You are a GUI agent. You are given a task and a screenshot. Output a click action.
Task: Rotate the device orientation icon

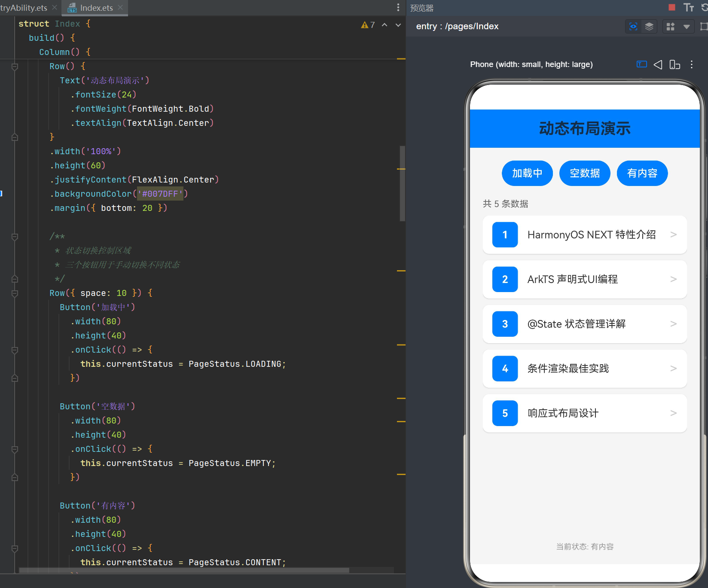pos(675,64)
